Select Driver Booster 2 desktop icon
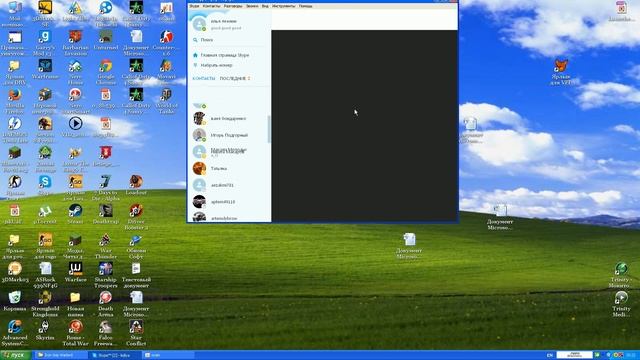This screenshot has height=360, width=640. (x=136, y=216)
